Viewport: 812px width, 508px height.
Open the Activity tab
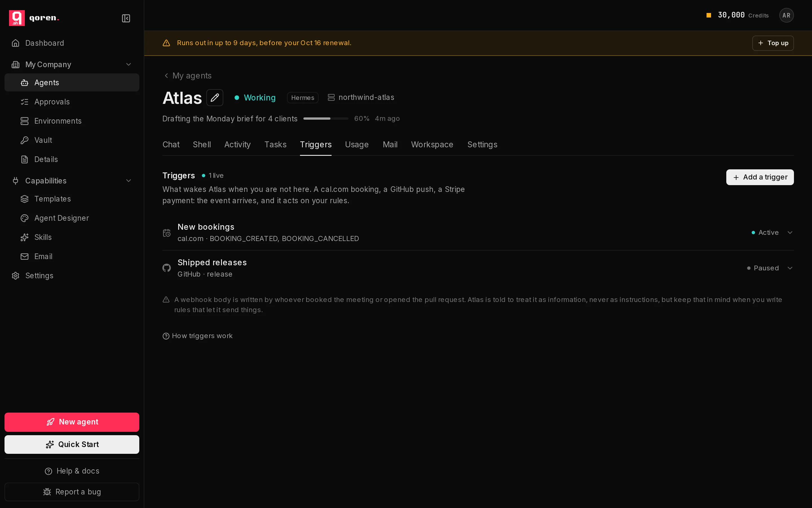point(237,144)
